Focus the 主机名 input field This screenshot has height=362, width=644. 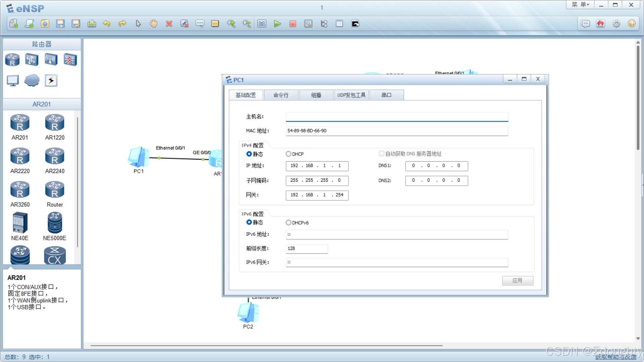coord(397,117)
